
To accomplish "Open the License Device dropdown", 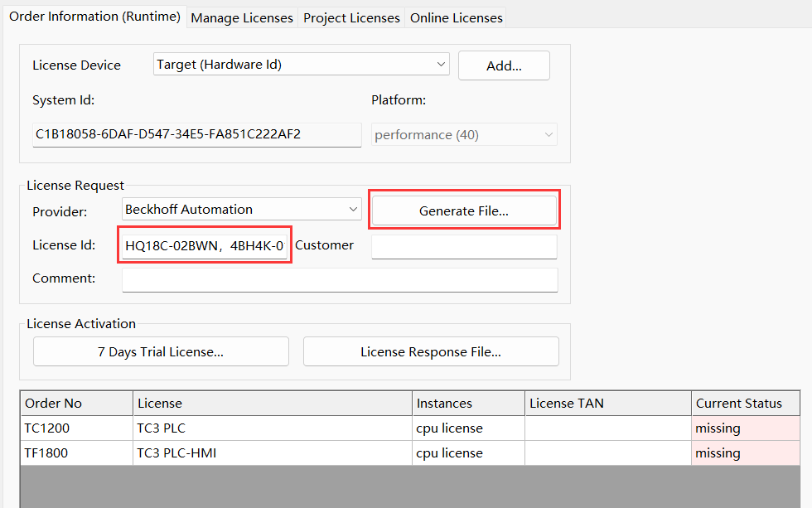I will (301, 64).
